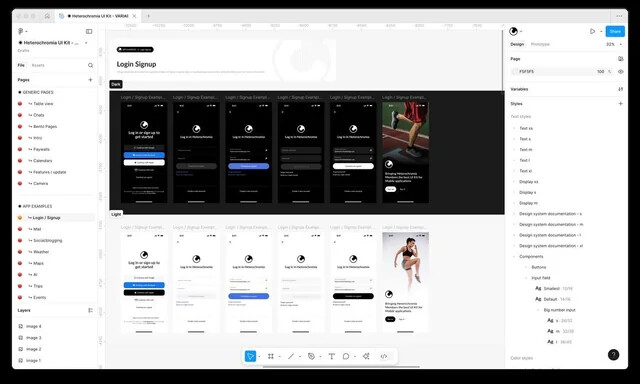Toggle the Layers panel view icon
The image size is (640, 384).
[90, 310]
